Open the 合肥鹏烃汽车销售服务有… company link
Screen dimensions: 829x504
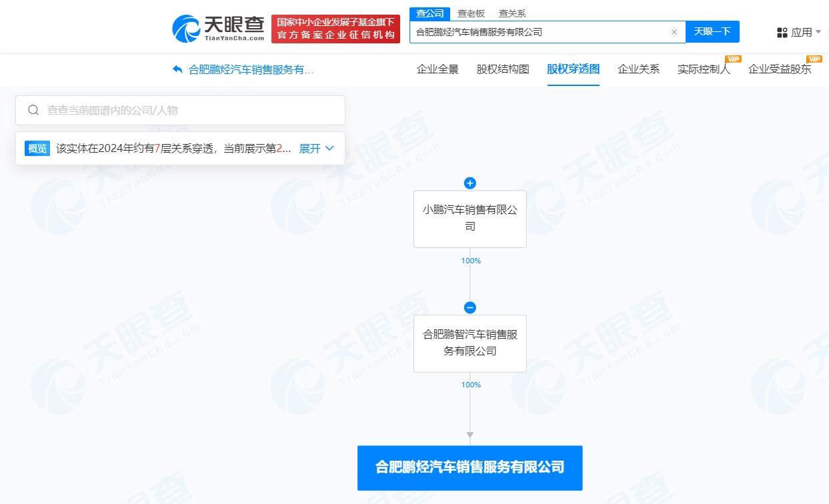click(251, 69)
